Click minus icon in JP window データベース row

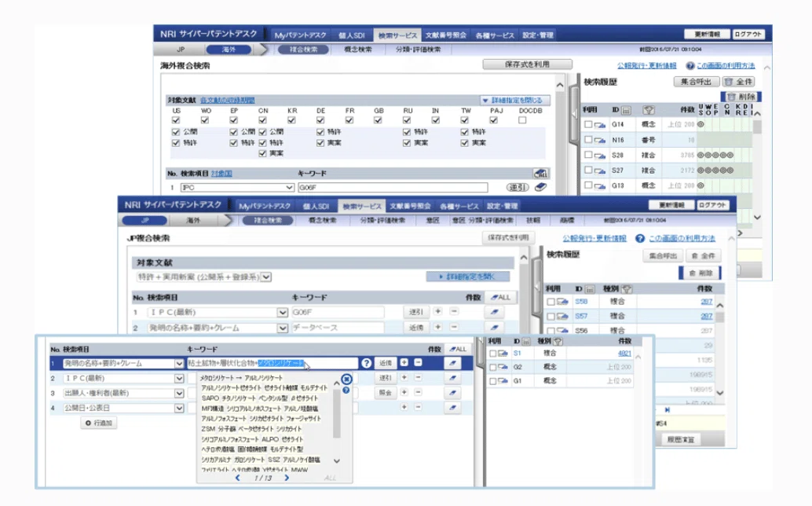click(454, 328)
